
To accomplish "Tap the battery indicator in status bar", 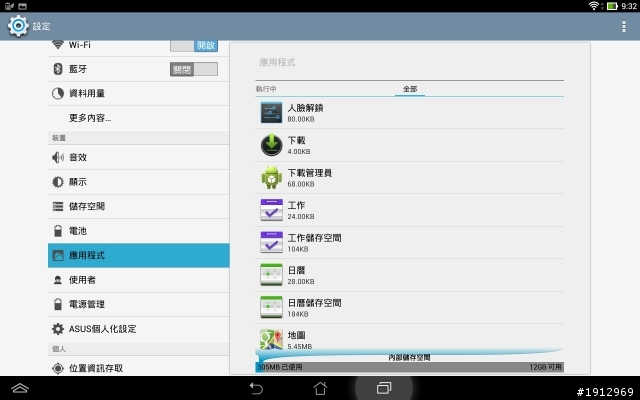I will pos(612,6).
